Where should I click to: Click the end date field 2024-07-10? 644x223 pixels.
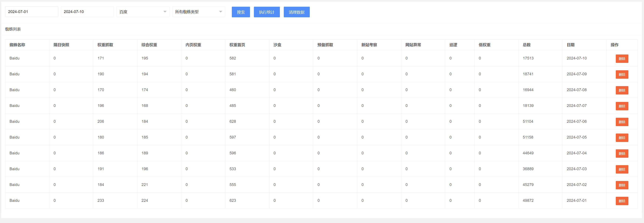point(87,12)
